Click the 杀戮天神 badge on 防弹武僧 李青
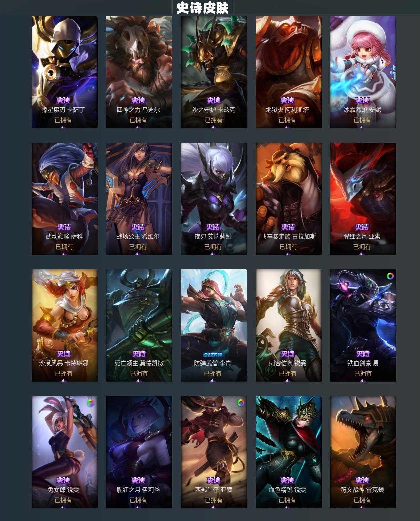Viewport: 420px width, 521px height. click(x=213, y=354)
